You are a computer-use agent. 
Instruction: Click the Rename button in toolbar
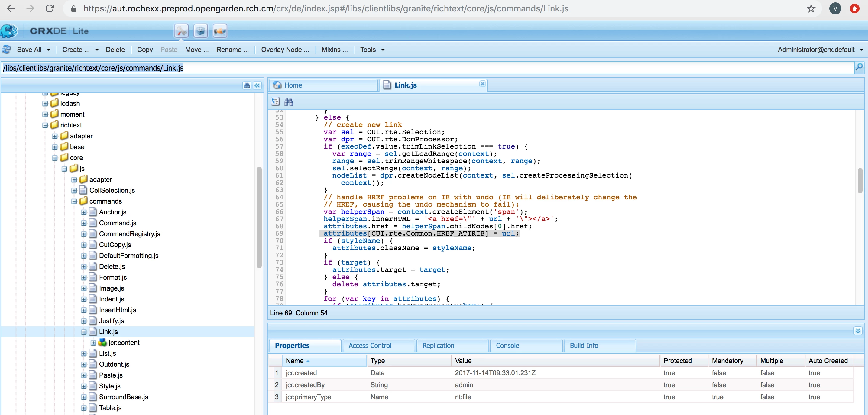232,50
